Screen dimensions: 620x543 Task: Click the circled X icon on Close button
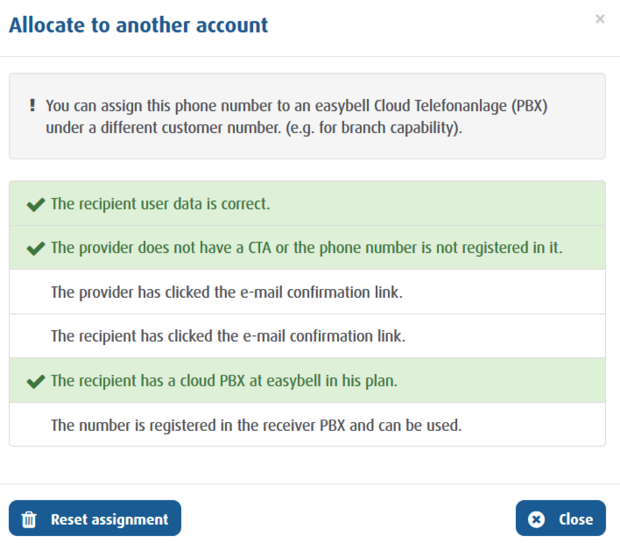pos(536,519)
